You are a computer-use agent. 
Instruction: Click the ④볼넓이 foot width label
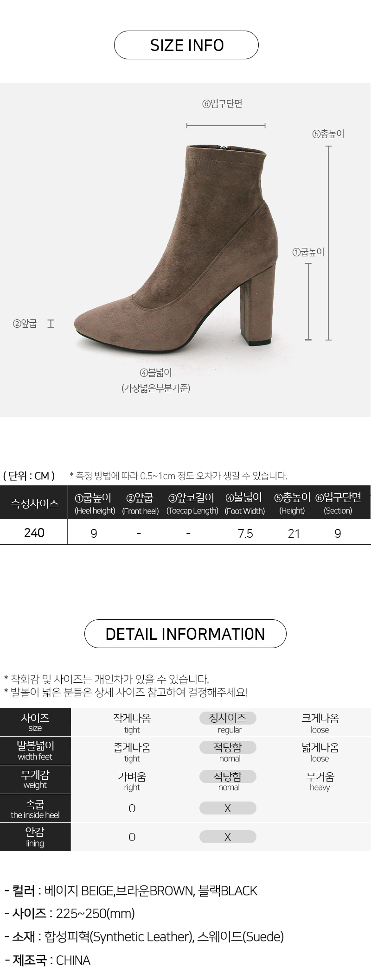tap(156, 372)
